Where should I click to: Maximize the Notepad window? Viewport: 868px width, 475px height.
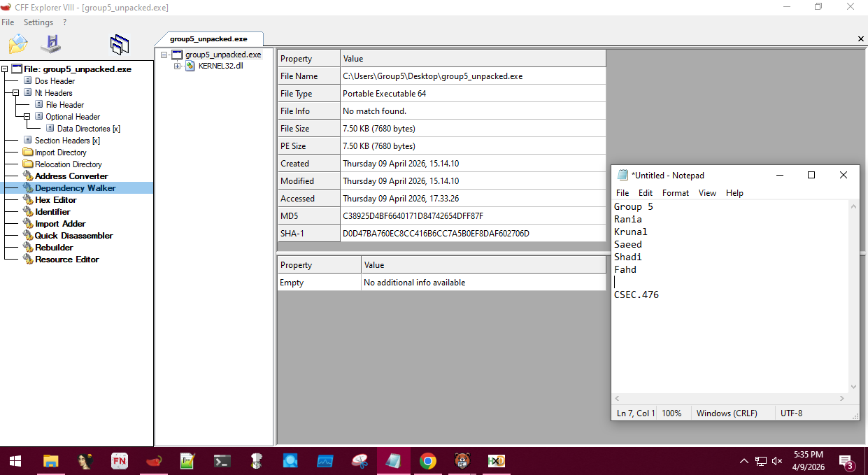pos(811,175)
